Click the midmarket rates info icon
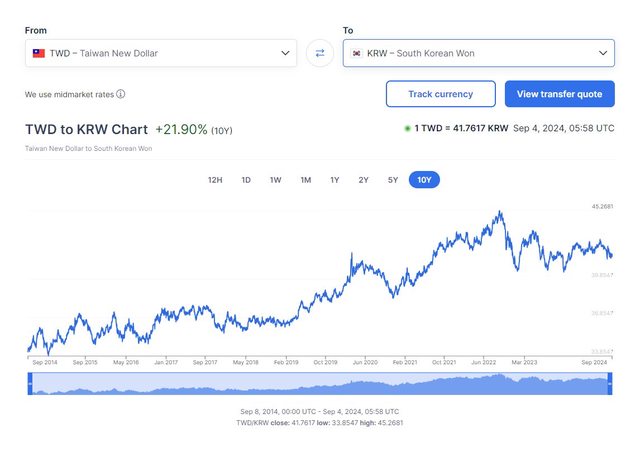 click(121, 95)
